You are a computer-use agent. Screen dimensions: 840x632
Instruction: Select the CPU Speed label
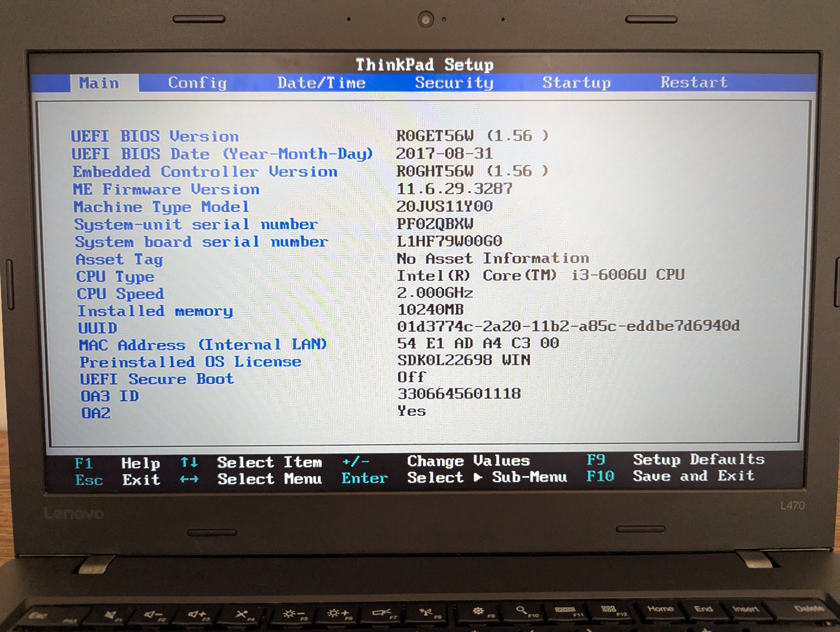click(121, 294)
